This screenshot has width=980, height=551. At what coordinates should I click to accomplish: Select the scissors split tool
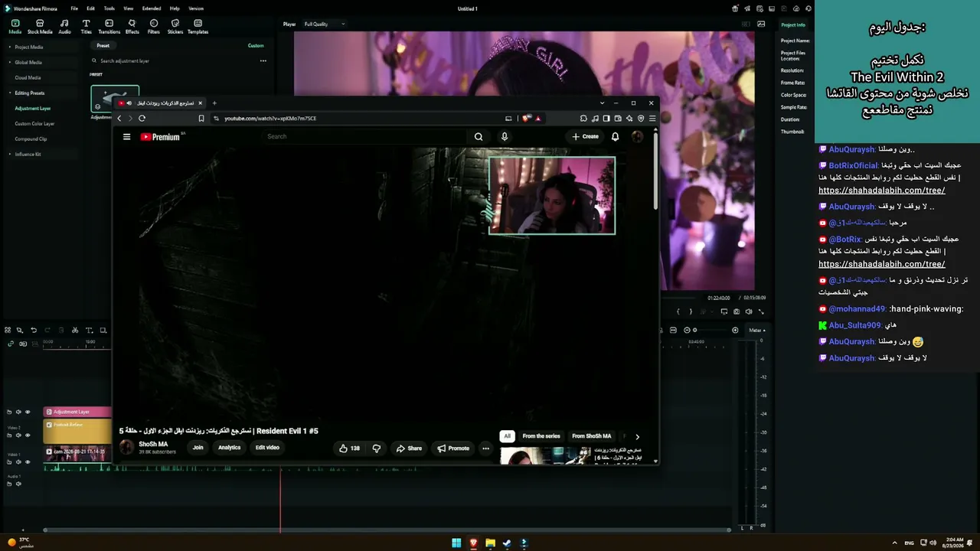click(75, 331)
